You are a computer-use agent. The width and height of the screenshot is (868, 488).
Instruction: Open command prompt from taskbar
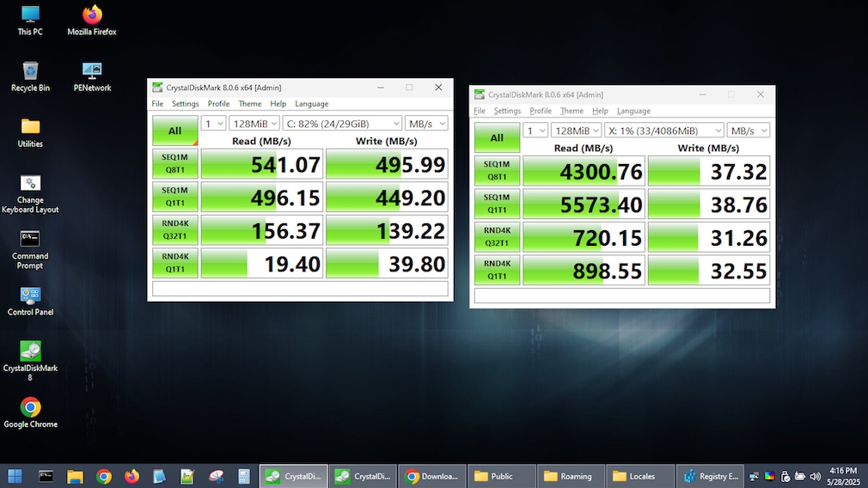(46, 476)
